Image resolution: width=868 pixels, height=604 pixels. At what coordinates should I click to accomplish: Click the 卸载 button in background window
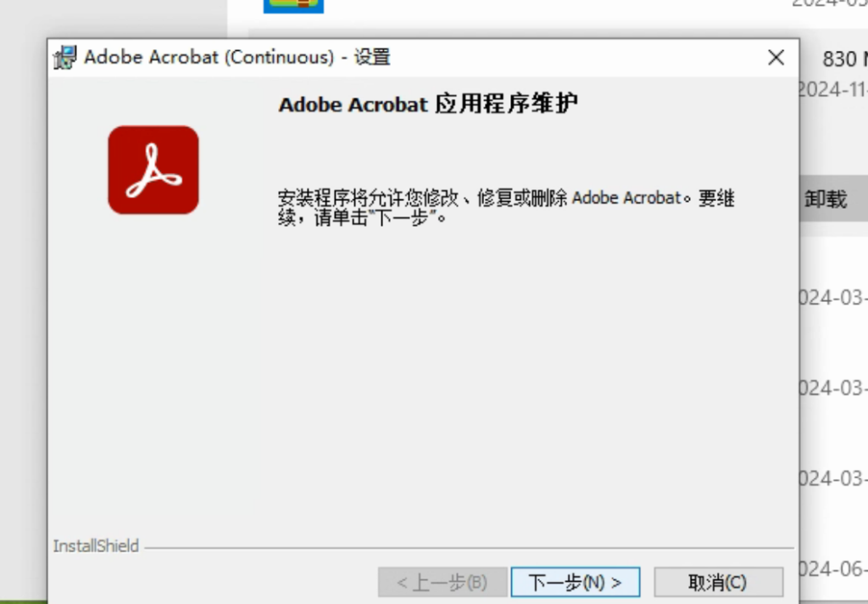click(833, 199)
